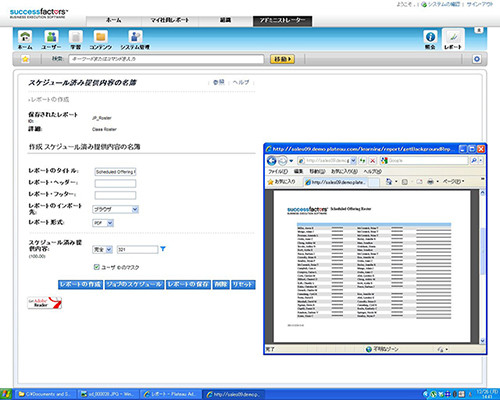Open the レポート (Reports) chart icon
The height and width of the screenshot is (400, 500).
coord(453,40)
